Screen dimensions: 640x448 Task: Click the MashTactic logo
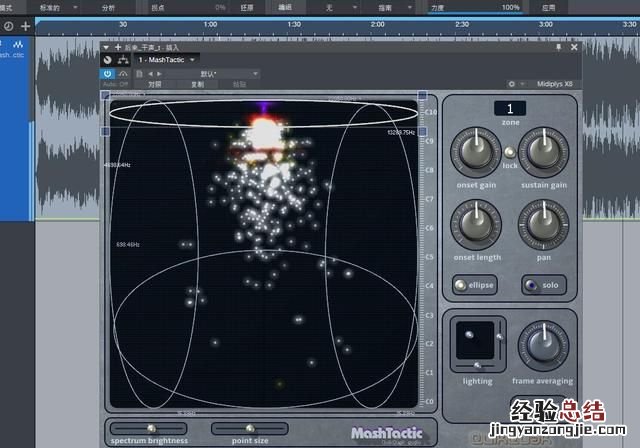click(x=387, y=433)
